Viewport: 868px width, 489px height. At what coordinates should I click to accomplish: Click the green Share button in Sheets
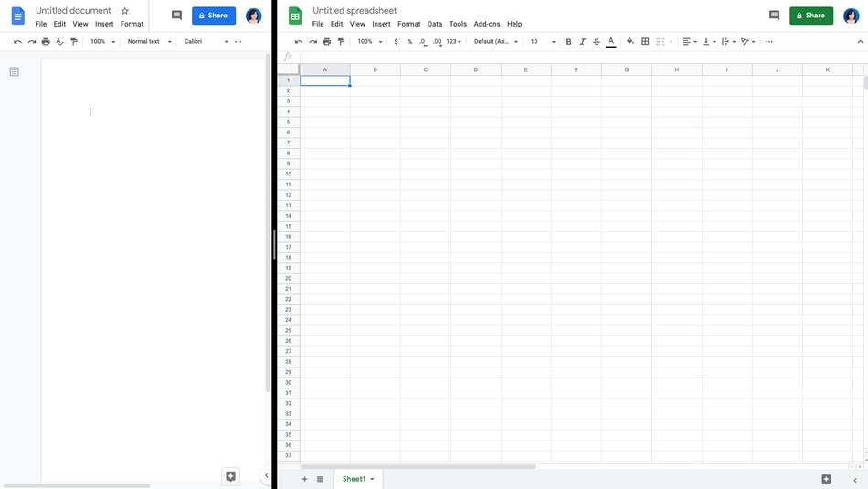[811, 16]
